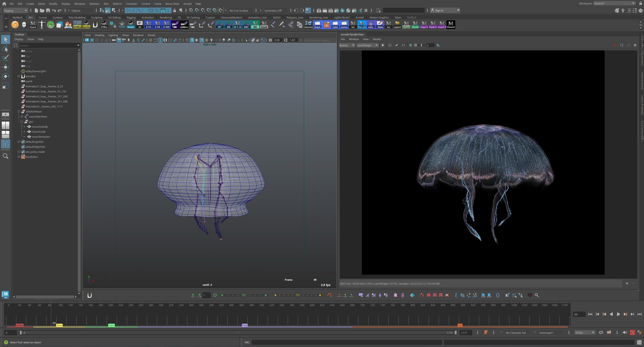
Task: Toggle the timeline audio mute speaker
Action: coord(625,333)
